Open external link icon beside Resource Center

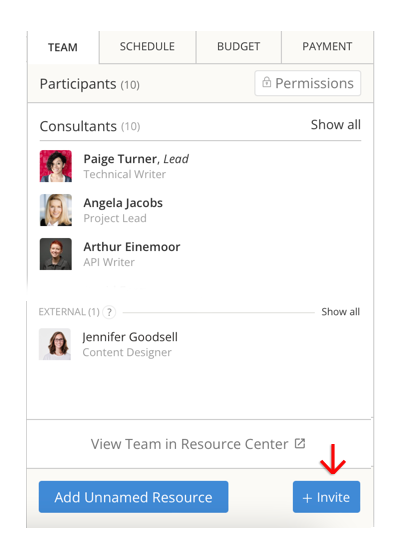pos(300,444)
